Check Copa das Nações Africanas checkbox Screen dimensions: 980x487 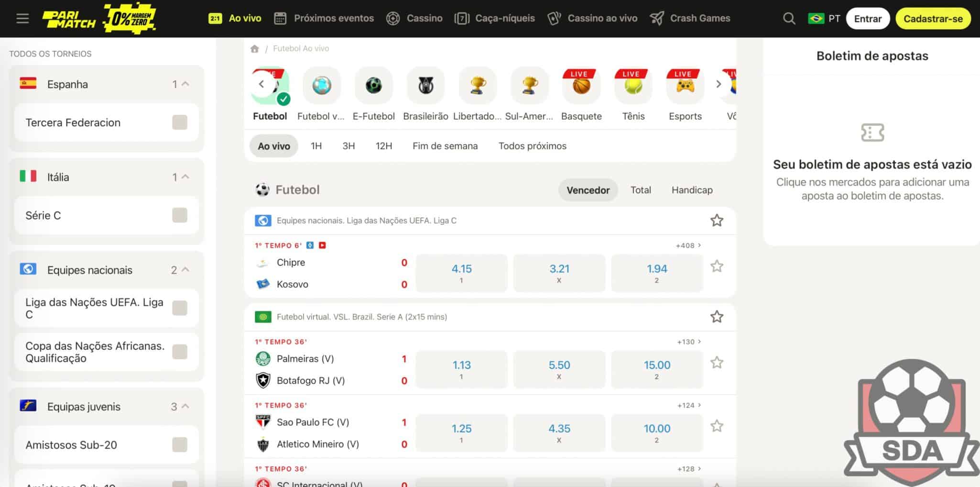(x=180, y=352)
